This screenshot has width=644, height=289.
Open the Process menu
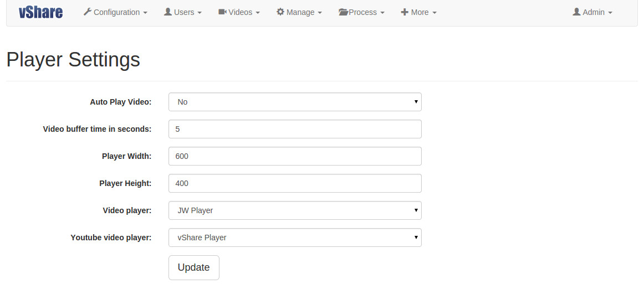(x=361, y=12)
